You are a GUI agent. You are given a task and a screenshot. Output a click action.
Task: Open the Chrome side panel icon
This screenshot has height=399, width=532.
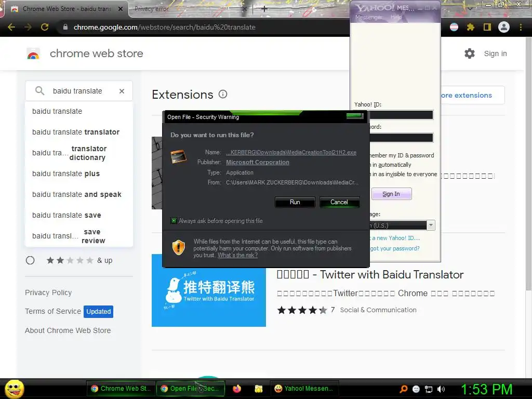[487, 27]
